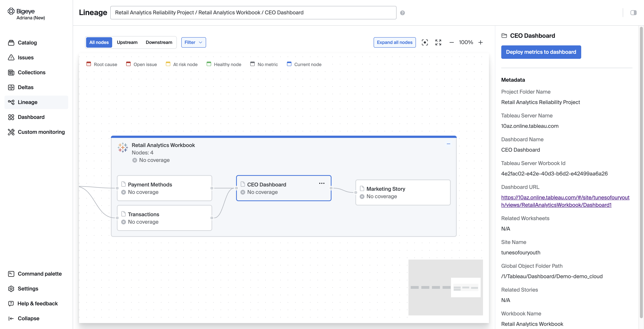This screenshot has width=644, height=329.
Task: Click the fit-to-screen fullscreen icon
Action: (438, 42)
